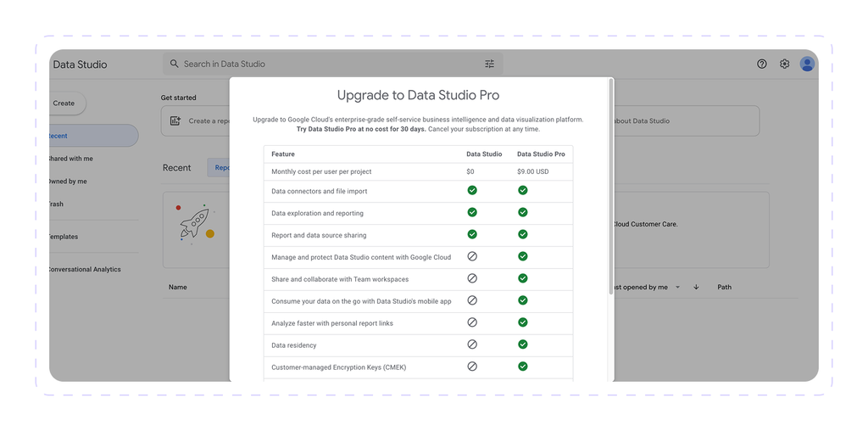Viewport: 868px width, 431px height.
Task: Click Customer-managed Encryption Keys (CMEK) text
Action: pyautogui.click(x=339, y=367)
